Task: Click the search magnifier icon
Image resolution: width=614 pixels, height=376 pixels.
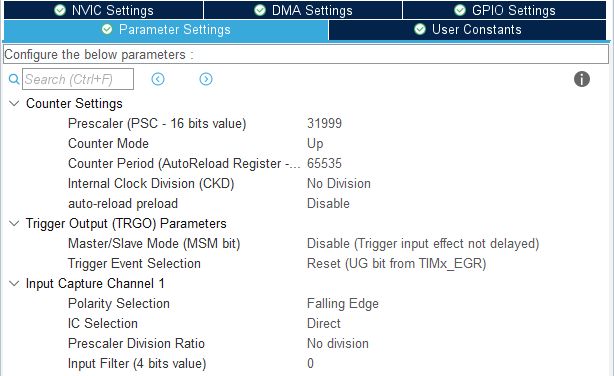Action: [x=14, y=80]
